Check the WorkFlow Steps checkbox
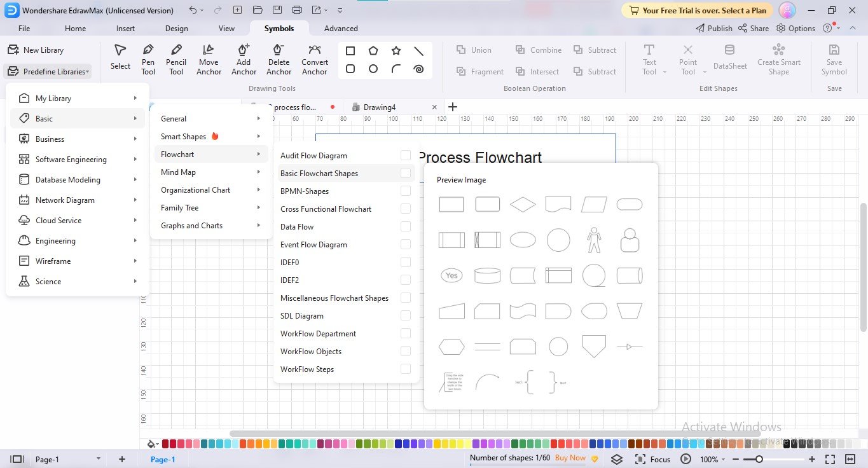868x468 pixels. coord(406,369)
